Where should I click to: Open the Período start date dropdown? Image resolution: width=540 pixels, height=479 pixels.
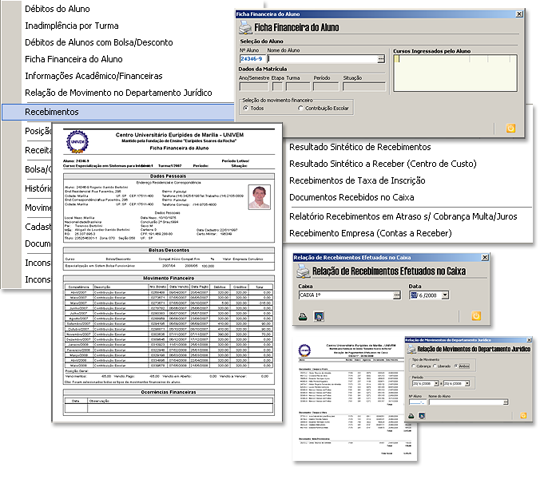tap(436, 383)
